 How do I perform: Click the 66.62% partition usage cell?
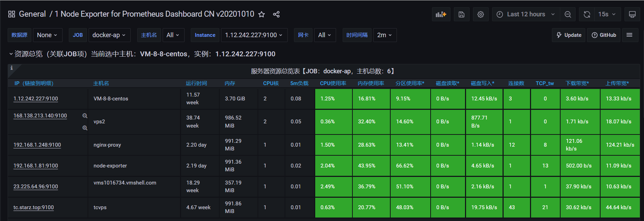click(x=410, y=166)
